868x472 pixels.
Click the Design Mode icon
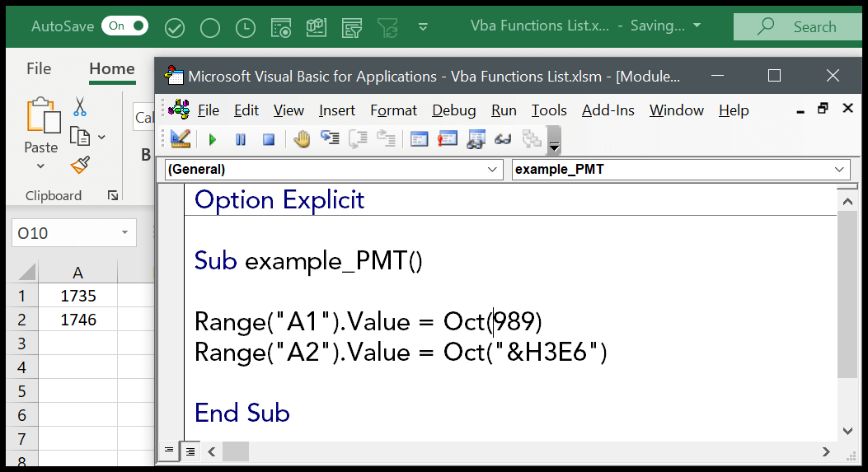point(181,139)
